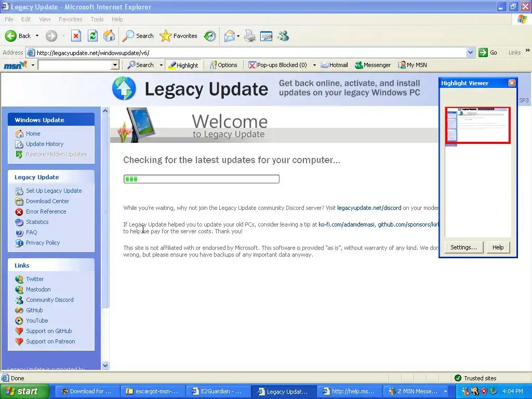Click in the address bar URL field
Image resolution: width=532 pixels, height=399 pixels.
click(250, 52)
